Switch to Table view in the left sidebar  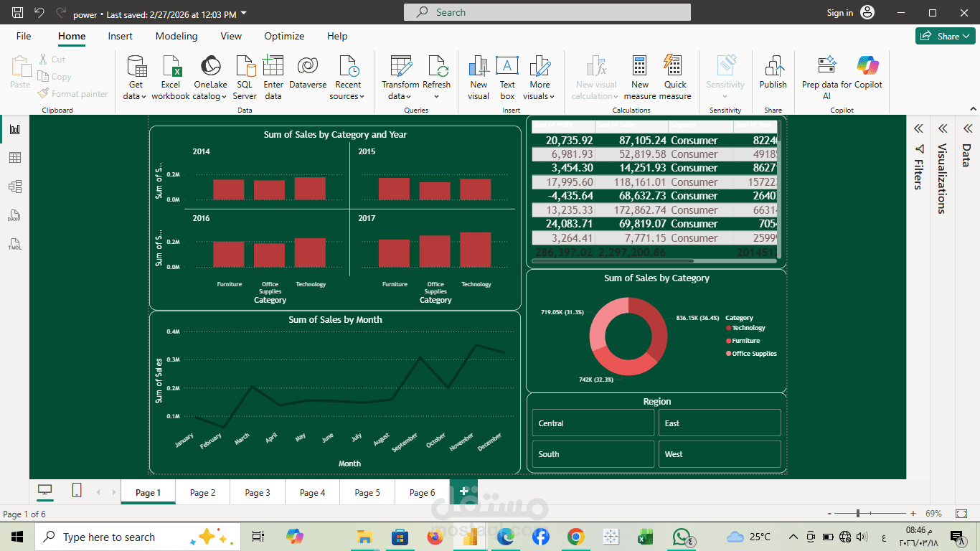(14, 157)
